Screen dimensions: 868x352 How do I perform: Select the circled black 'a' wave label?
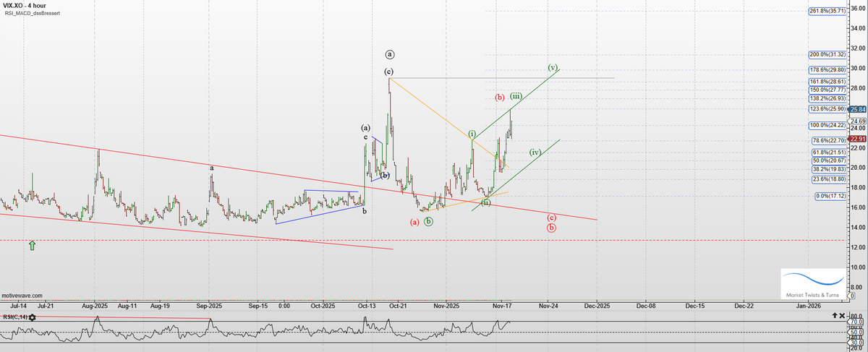[x=390, y=54]
